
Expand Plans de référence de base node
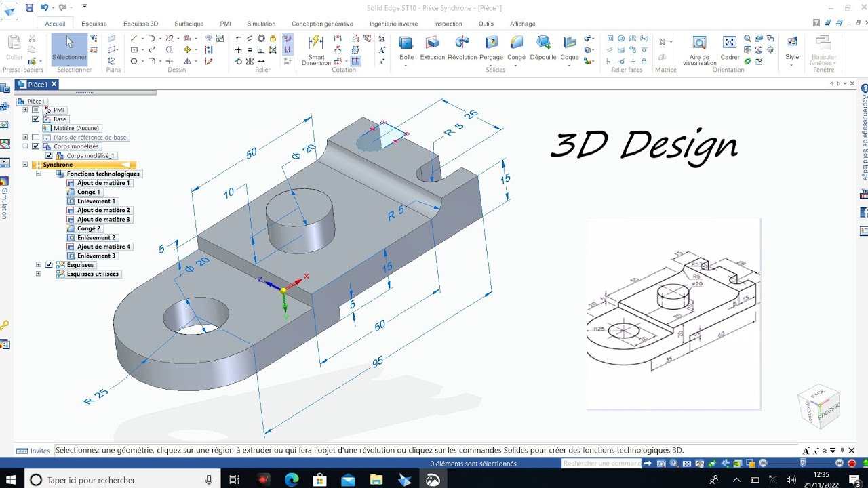tap(25, 137)
